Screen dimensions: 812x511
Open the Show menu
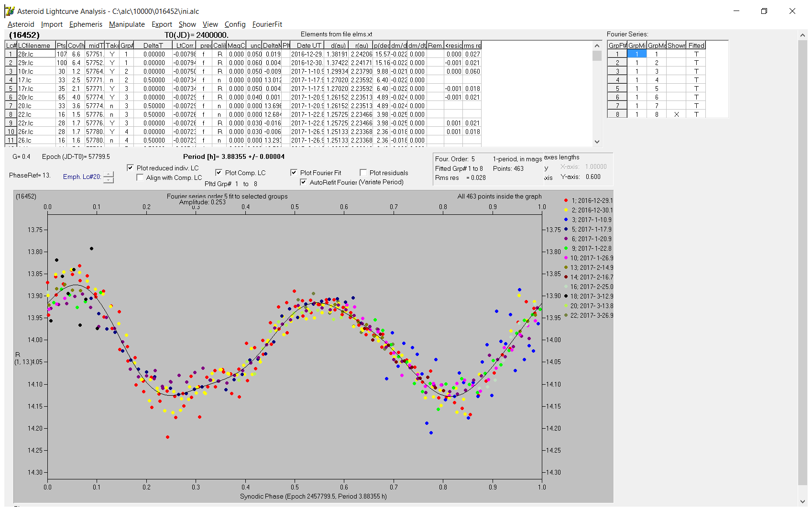click(x=187, y=24)
